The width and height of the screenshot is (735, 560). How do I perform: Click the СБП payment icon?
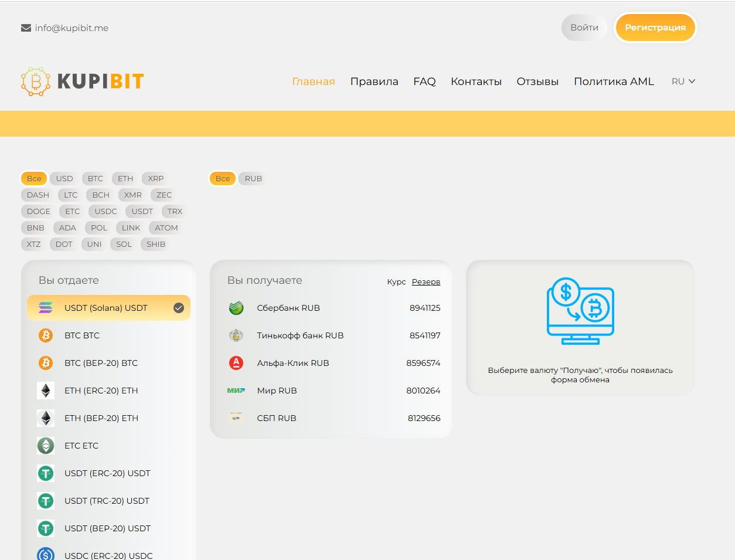[x=236, y=418]
